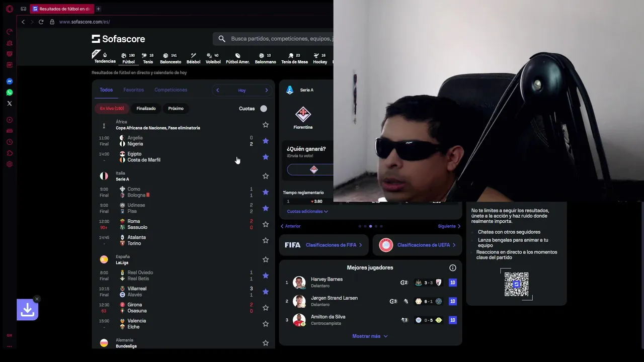Switch to the Todos tab

(x=106, y=90)
